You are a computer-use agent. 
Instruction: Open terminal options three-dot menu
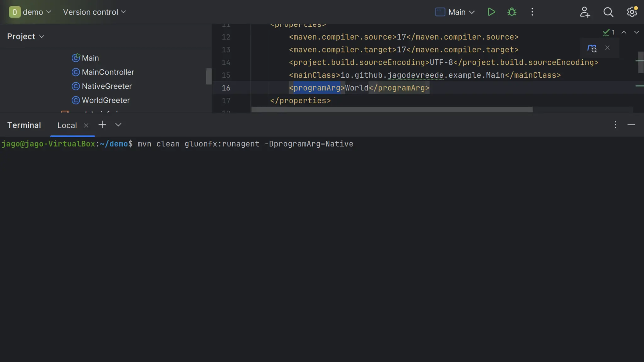click(615, 125)
